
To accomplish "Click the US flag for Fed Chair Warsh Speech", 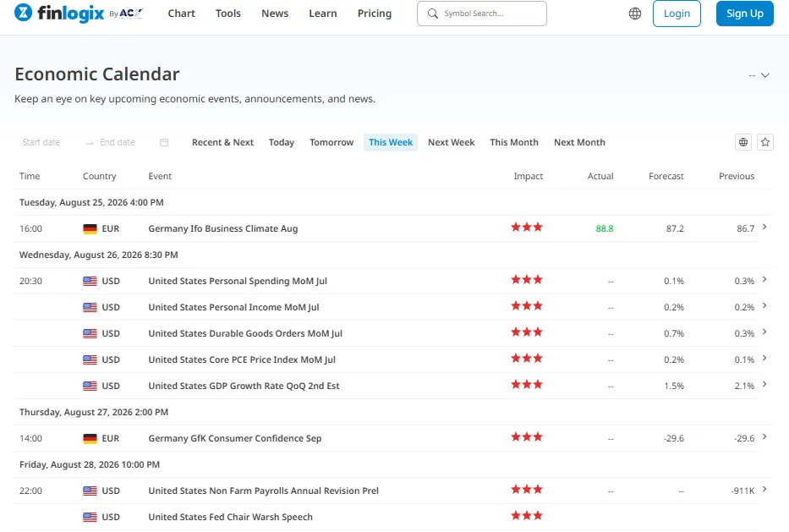I will [90, 517].
